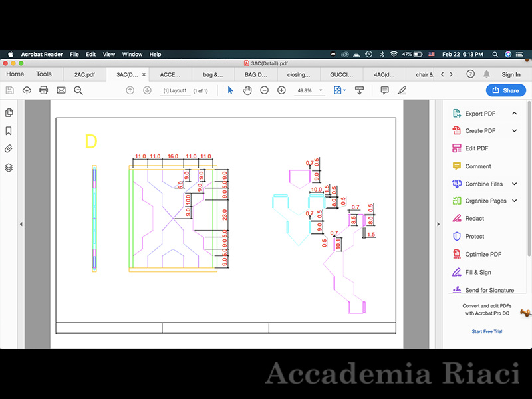Add a sticky note comment
The image size is (532, 399).
(384, 90)
